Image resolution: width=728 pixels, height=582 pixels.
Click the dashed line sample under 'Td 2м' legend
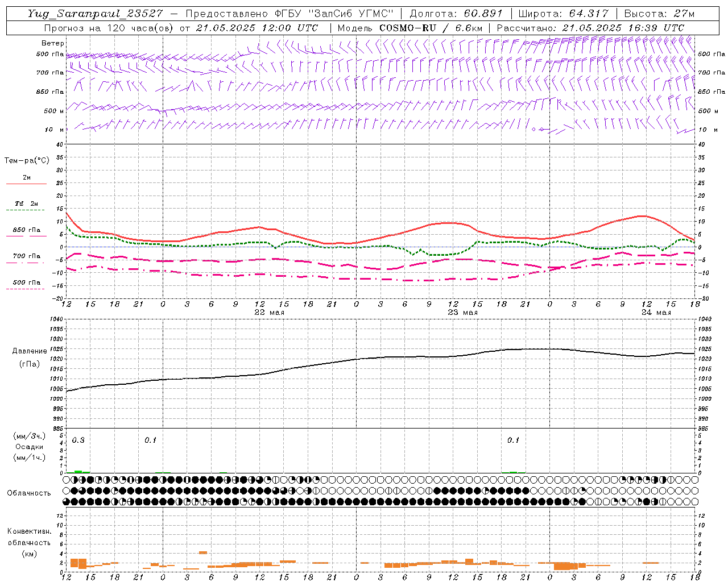(x=25, y=210)
